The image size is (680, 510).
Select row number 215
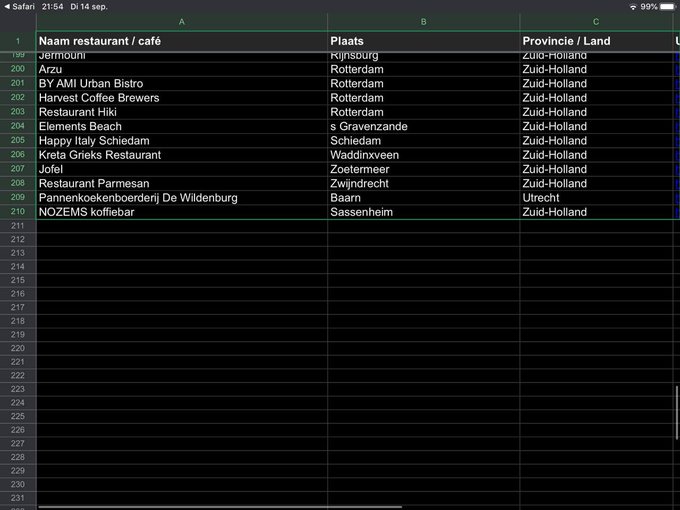click(x=18, y=280)
